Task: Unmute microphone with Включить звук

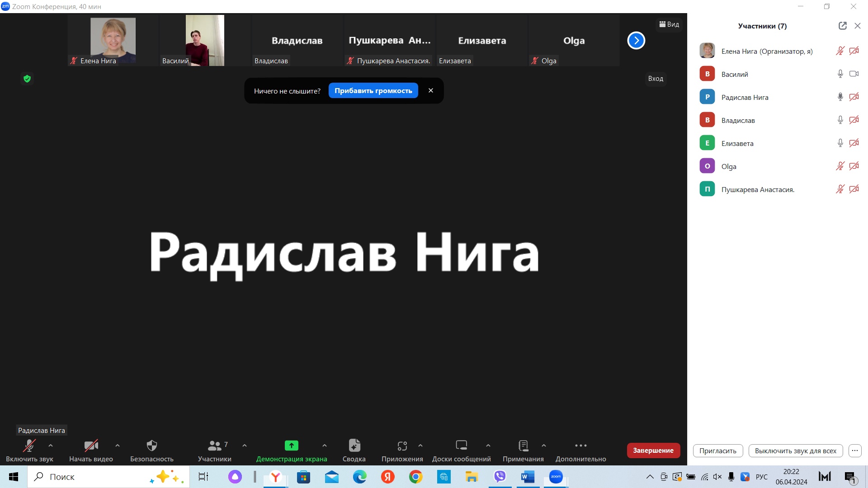Action: click(x=29, y=446)
